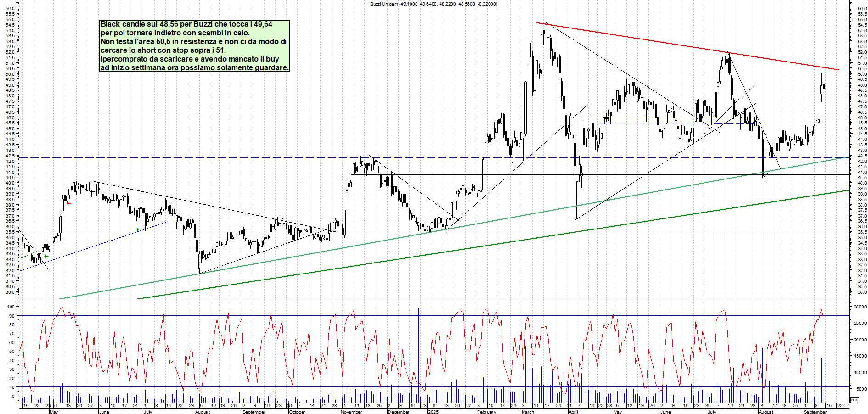Click the October label on the time axis
This screenshot has width=868, height=414.
(x=297, y=412)
